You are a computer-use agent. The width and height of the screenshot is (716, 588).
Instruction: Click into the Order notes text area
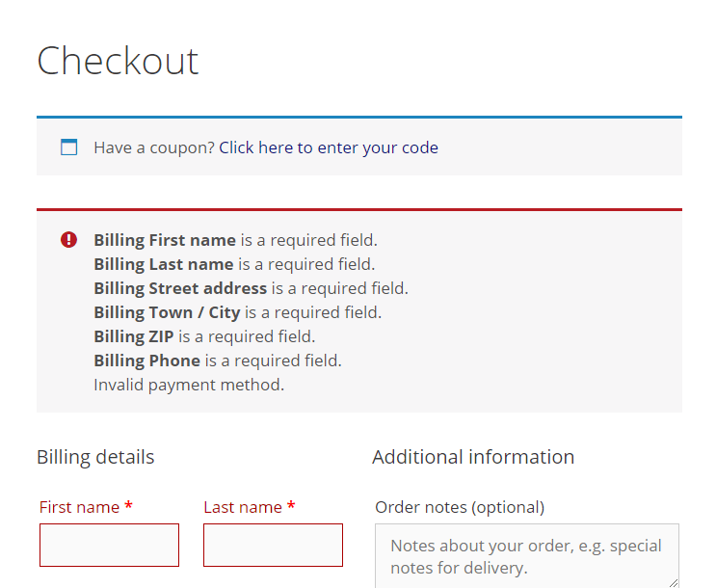pos(526,555)
